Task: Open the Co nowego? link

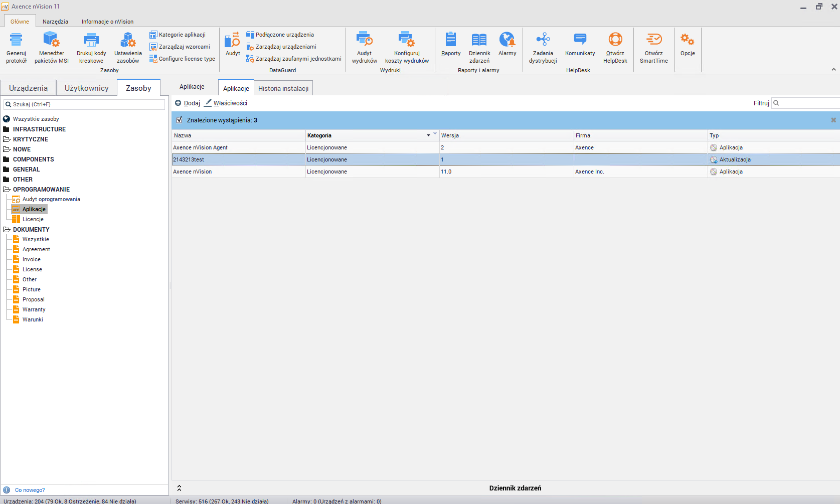Action: coord(30,490)
